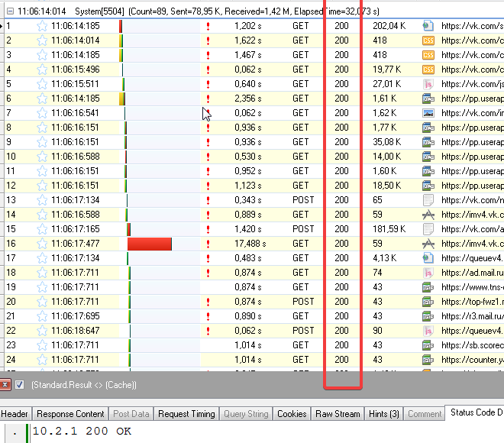Click the warning exclamation icon on row 3

pyautogui.click(x=208, y=55)
